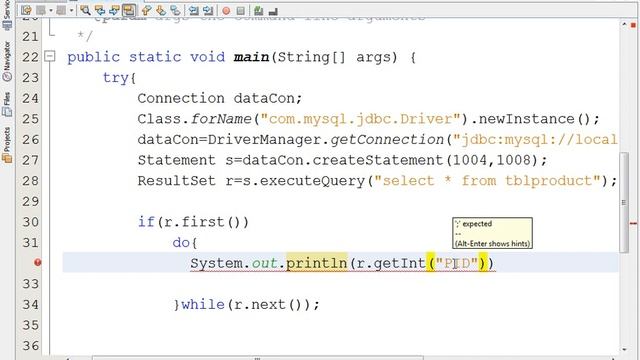
Task: Open the Projects side tab
Action: pyautogui.click(x=7, y=144)
